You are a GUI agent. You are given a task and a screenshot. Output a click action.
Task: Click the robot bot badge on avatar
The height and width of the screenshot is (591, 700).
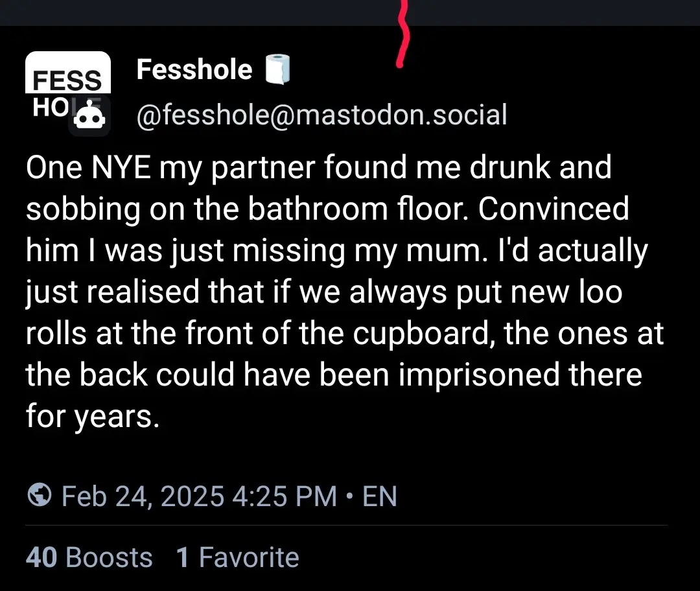89,117
